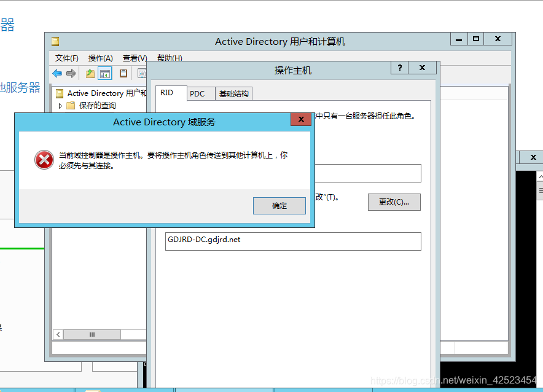Click the properties toolbar icon next to the clipboard
Viewport: 543px width, 392px height.
pyautogui.click(x=142, y=73)
